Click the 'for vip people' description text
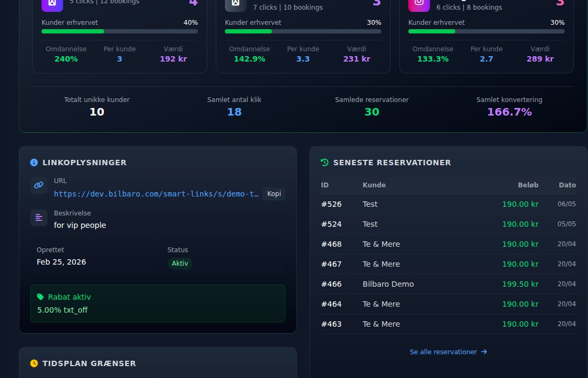This screenshot has height=378, width=588. 80,225
